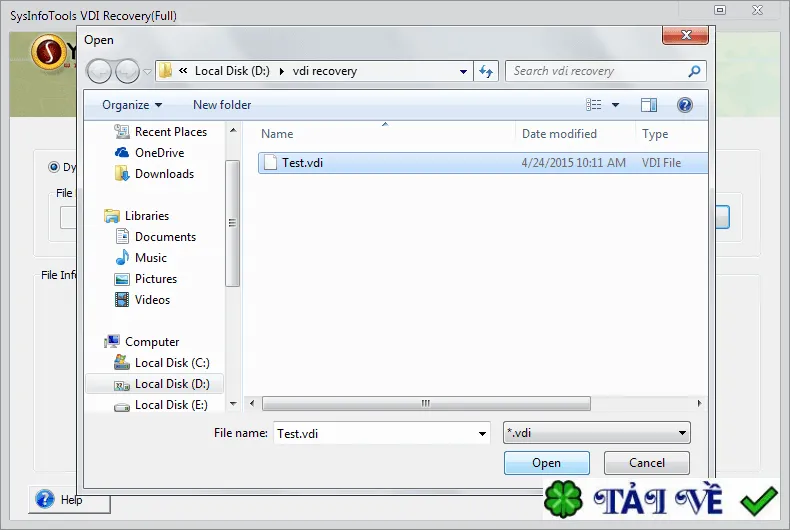The width and height of the screenshot is (790, 530).
Task: Click the Documents library icon
Action: point(122,236)
